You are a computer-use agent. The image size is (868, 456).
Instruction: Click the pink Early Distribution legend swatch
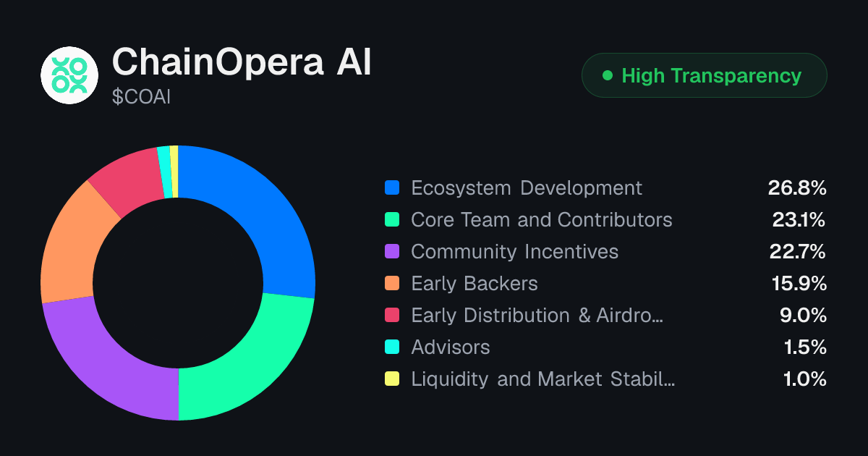(392, 316)
